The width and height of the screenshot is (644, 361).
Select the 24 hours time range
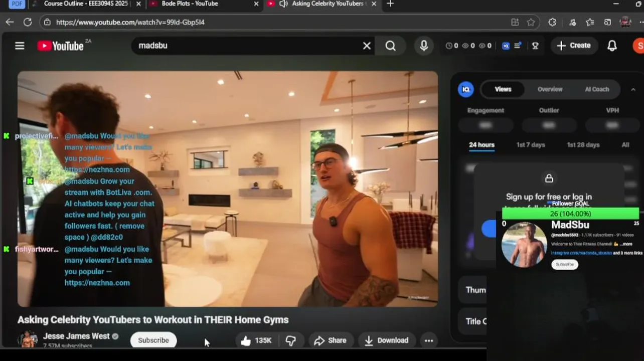point(481,145)
